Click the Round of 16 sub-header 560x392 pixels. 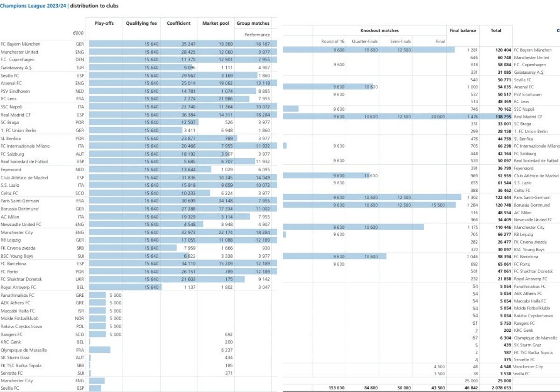point(333,41)
